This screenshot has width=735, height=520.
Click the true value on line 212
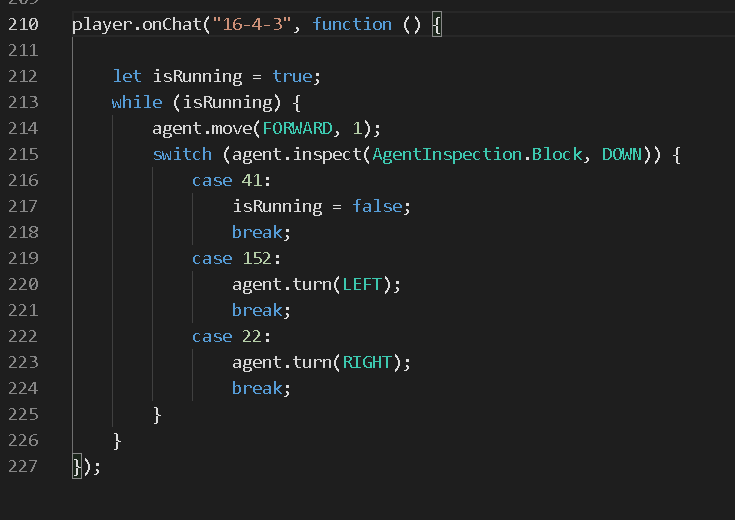point(292,76)
